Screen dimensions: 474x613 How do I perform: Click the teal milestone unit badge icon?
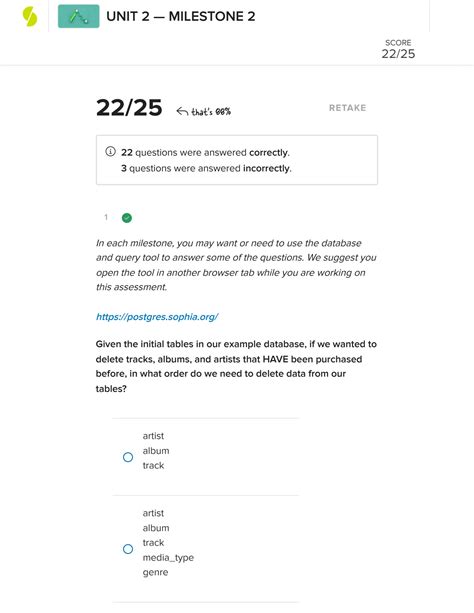pos(79,16)
